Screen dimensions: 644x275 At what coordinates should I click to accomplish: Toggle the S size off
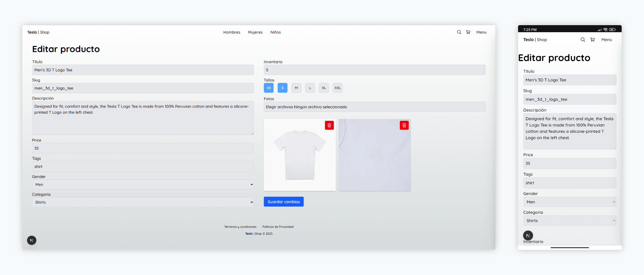pyautogui.click(x=282, y=88)
